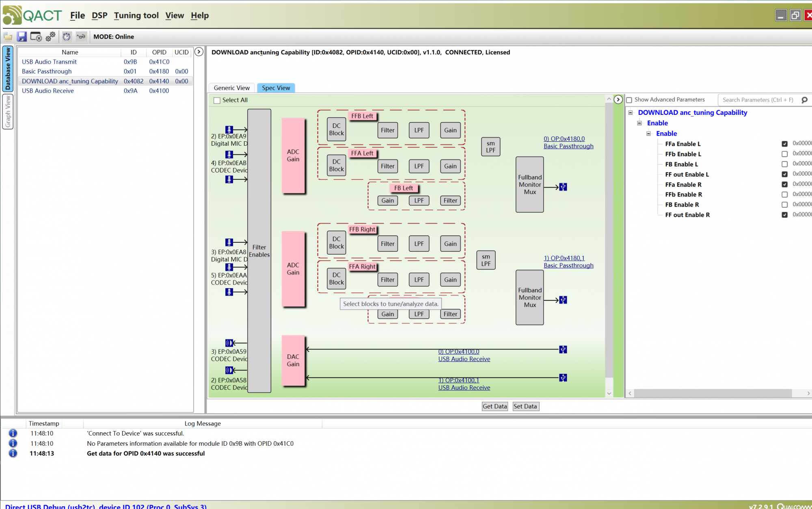The height and width of the screenshot is (509, 812).
Task: Select the microphone icon for EP:0x0EA9 Digital MIC
Action: pos(229,129)
